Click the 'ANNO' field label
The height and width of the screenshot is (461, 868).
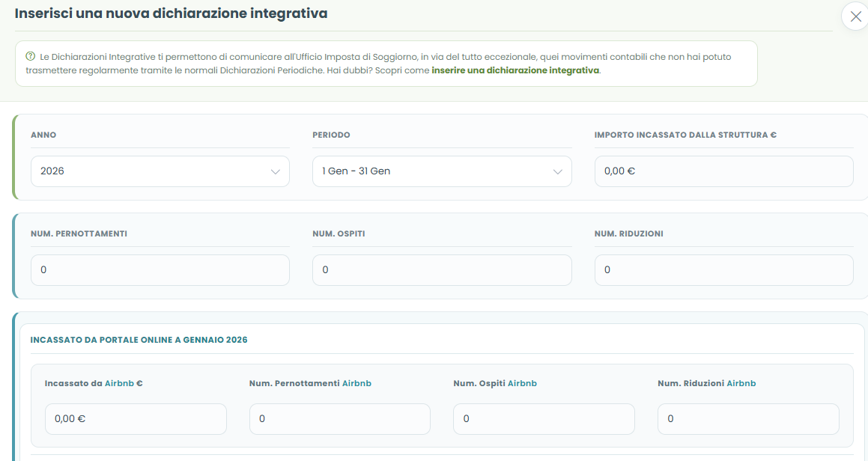click(x=43, y=135)
